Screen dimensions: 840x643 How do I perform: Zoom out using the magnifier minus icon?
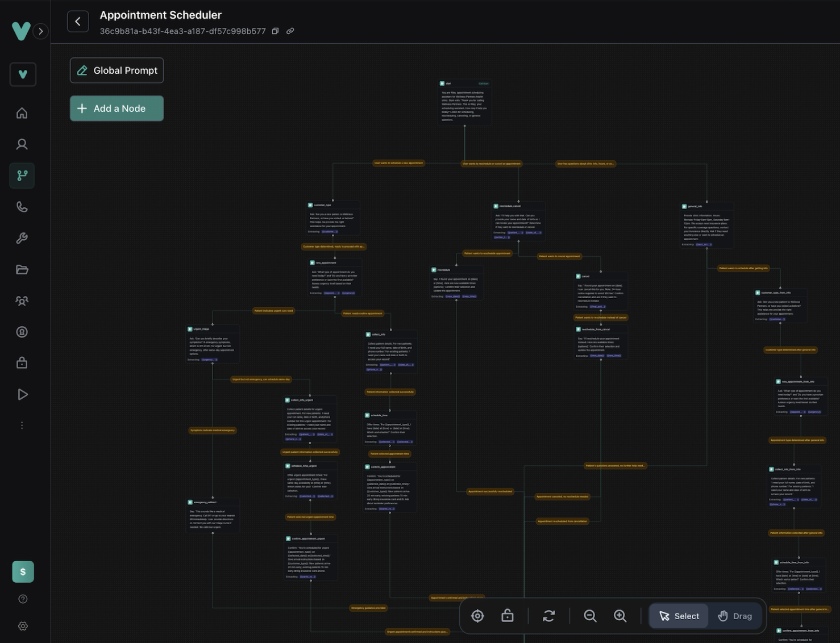590,616
